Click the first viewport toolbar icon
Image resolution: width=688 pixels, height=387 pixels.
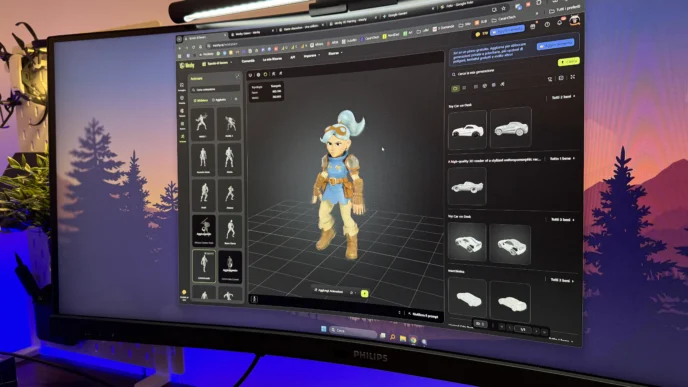coord(251,75)
